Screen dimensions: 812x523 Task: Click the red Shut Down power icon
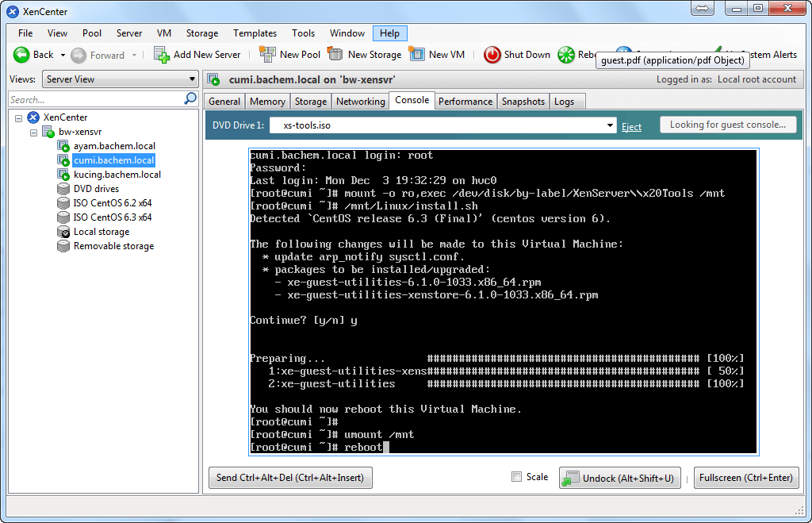click(492, 55)
